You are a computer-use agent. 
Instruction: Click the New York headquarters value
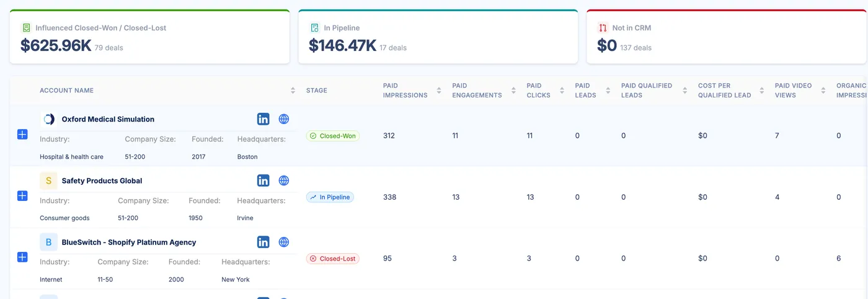pos(236,280)
